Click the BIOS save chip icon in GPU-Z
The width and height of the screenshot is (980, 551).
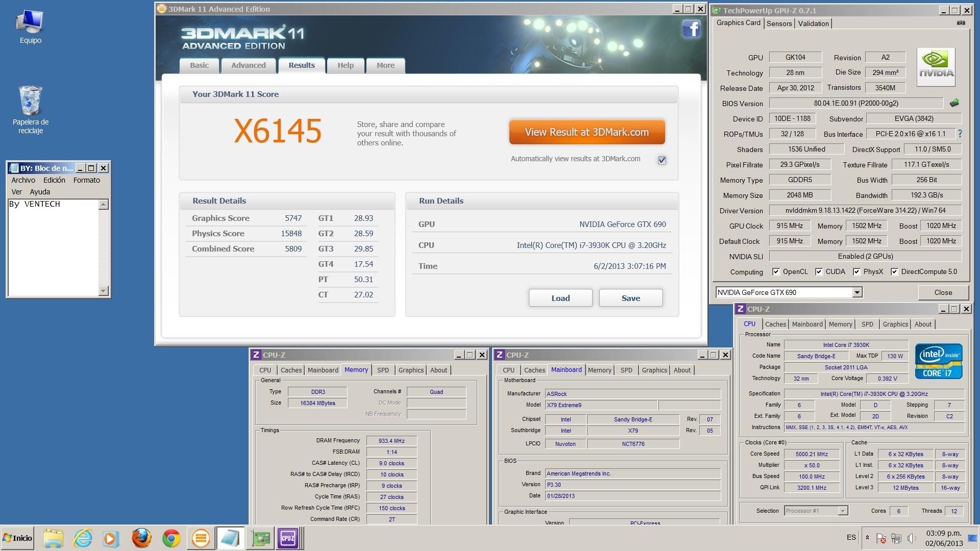click(954, 103)
